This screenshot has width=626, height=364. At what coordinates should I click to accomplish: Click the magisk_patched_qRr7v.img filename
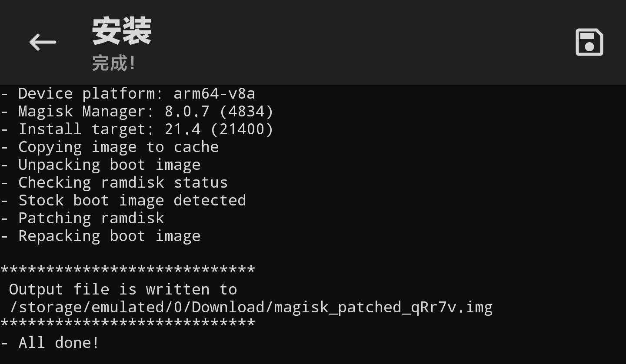(383, 307)
